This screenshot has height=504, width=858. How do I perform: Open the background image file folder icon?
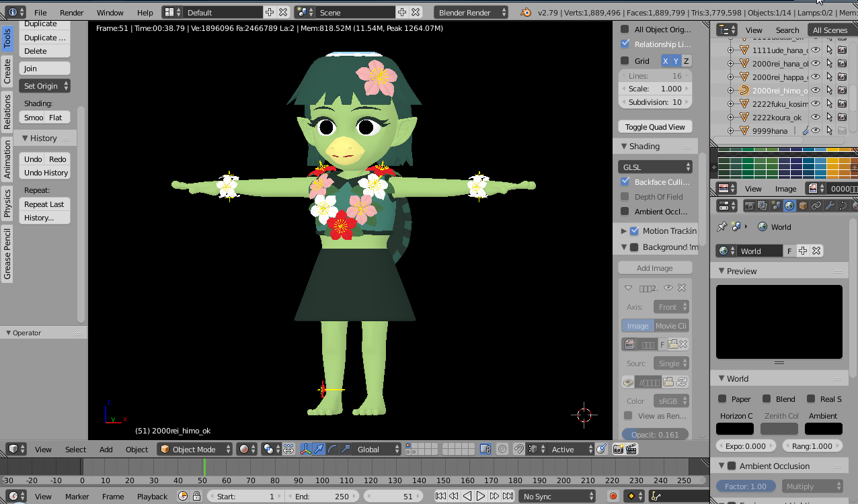tap(668, 382)
